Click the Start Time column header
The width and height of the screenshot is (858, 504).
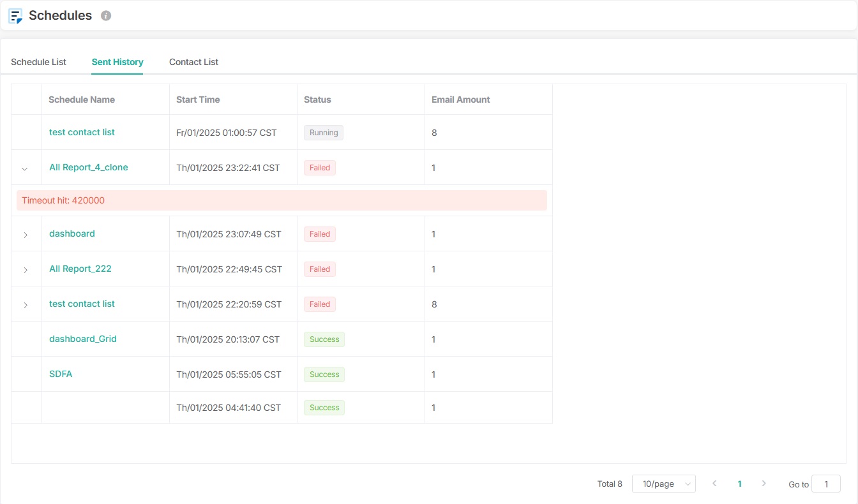[x=198, y=100]
